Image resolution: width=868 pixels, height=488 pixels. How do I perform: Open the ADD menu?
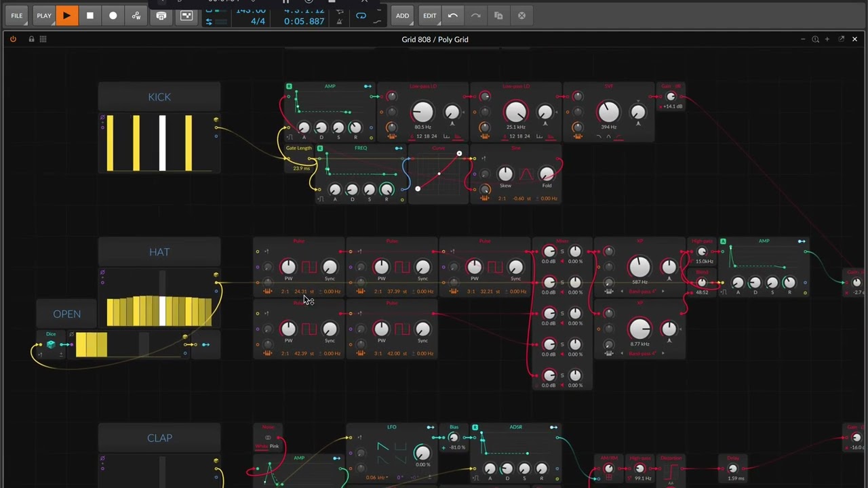pyautogui.click(x=402, y=16)
